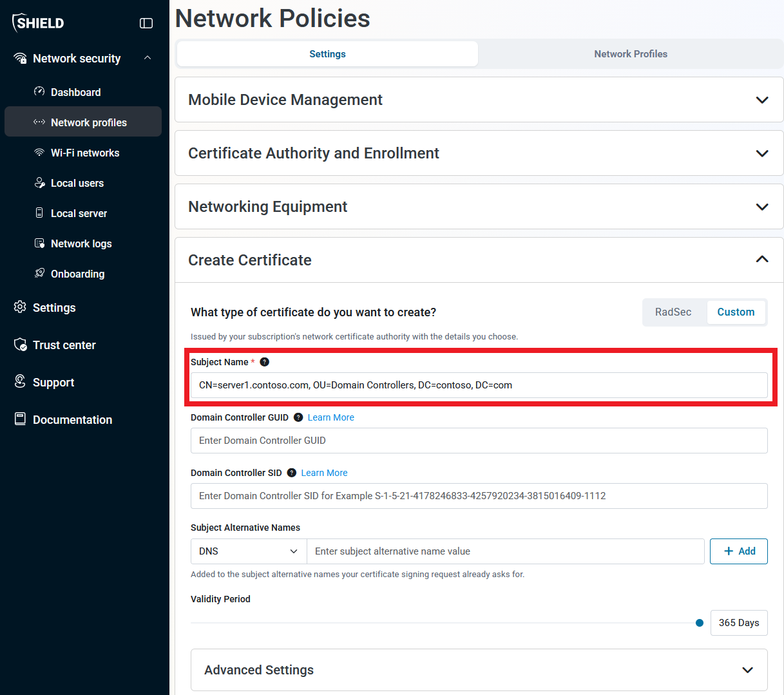Click help icon next to Subject Name
Screen dimensions: 784x695
264,362
